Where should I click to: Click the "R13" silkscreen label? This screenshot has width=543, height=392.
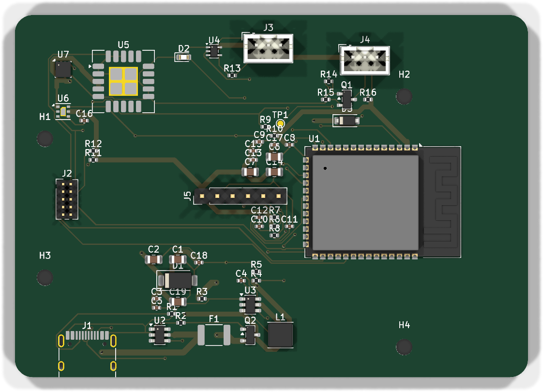(x=232, y=68)
